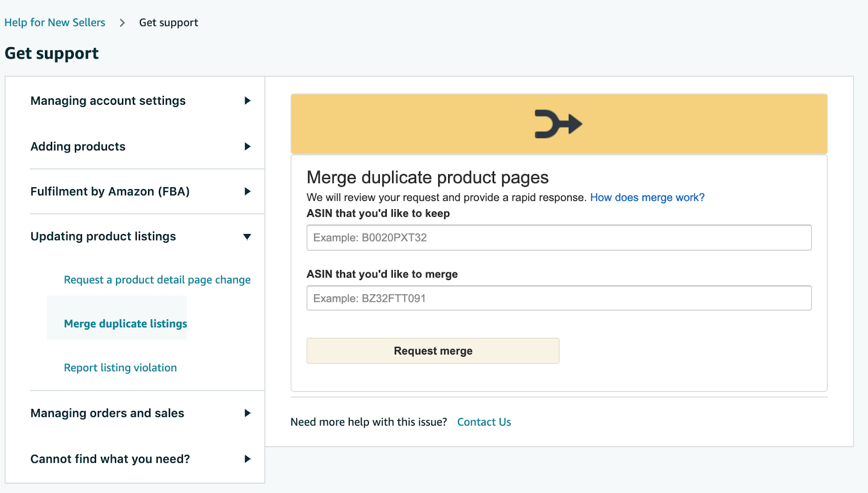
Task: Click arrow beside Cannot find what you need?
Action: pos(247,459)
